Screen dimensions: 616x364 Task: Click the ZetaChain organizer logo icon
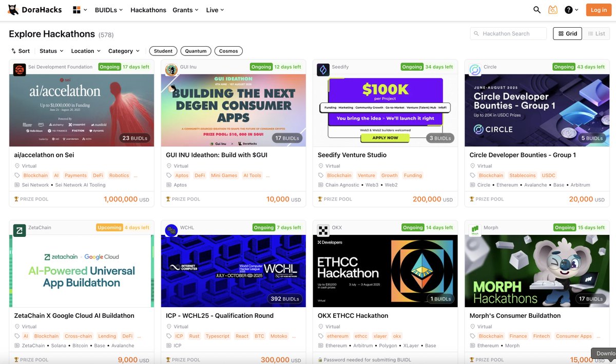[20, 231]
